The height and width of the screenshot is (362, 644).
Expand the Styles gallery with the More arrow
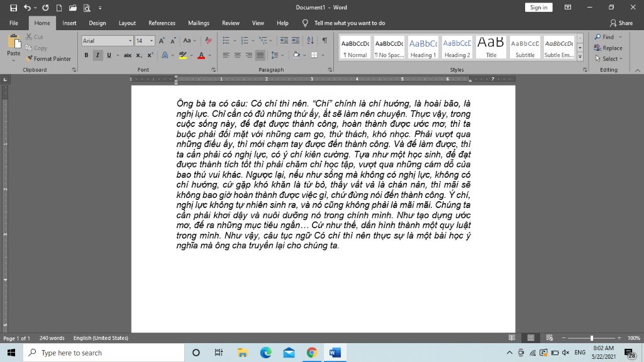[x=580, y=57]
